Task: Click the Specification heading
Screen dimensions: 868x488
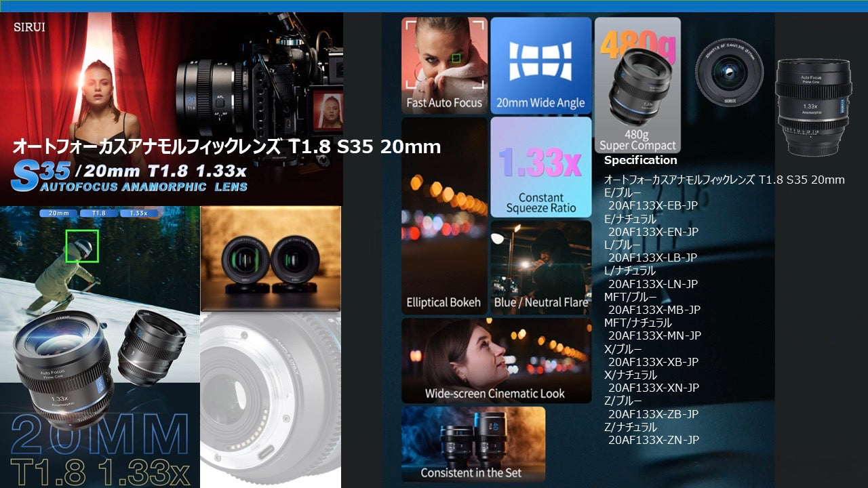Action: coord(640,161)
